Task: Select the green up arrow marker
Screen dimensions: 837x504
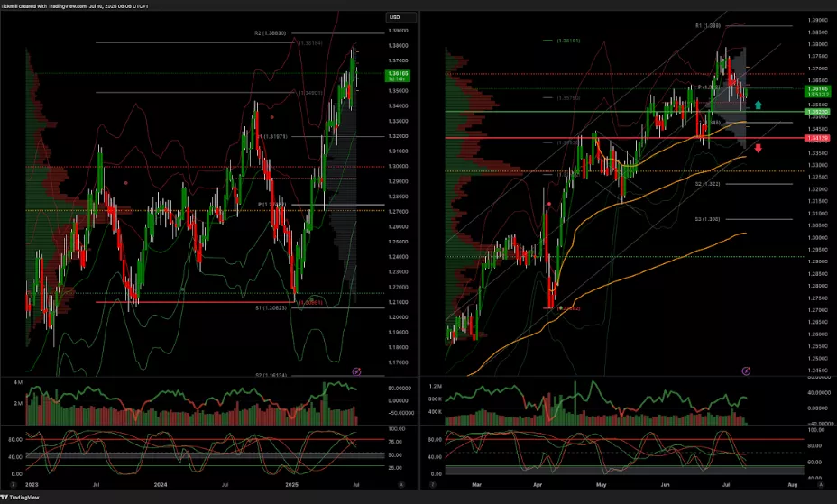Action: coord(759,105)
